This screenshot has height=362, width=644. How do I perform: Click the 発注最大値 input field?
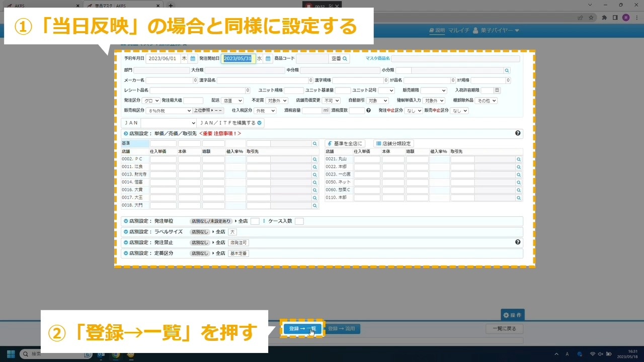tap(193, 101)
